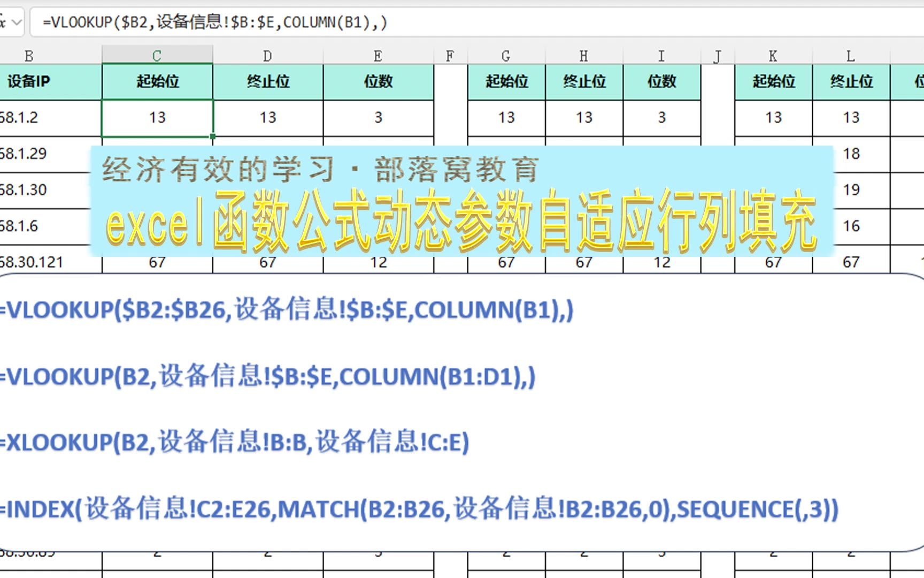Screen dimensions: 924x578
Task: Select column H header
Action: point(584,56)
